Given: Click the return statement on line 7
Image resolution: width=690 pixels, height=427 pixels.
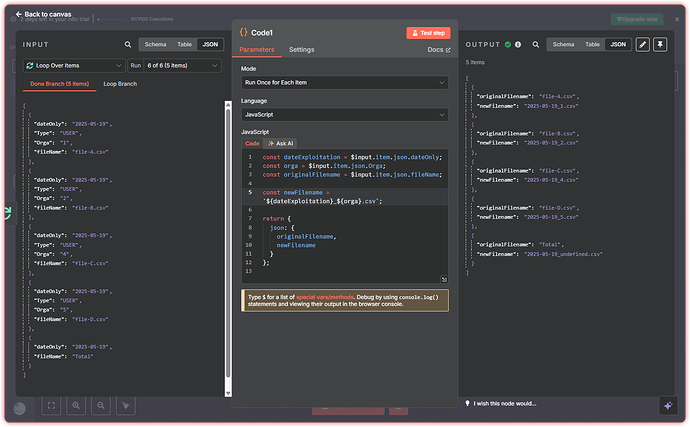Looking at the screenshot, I should pos(277,219).
